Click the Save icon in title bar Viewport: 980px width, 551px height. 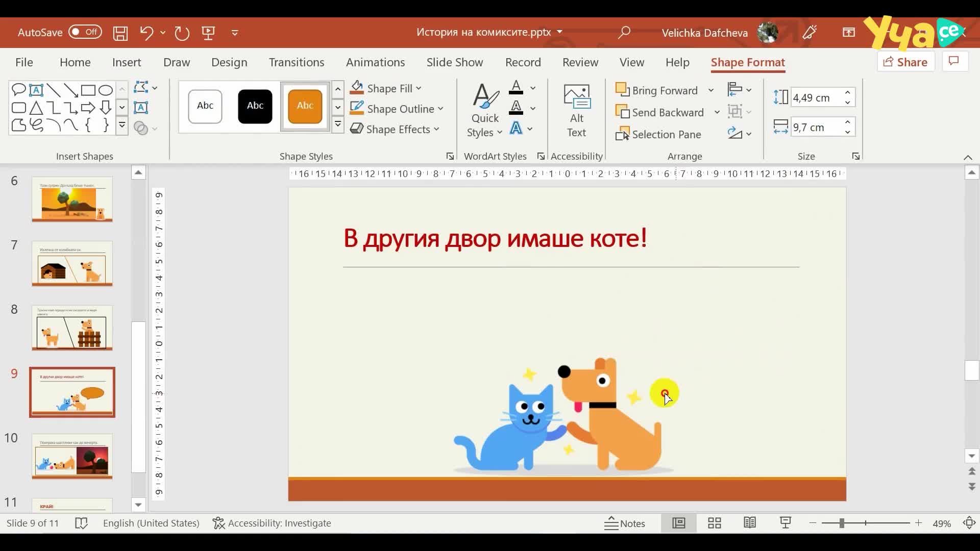(120, 33)
